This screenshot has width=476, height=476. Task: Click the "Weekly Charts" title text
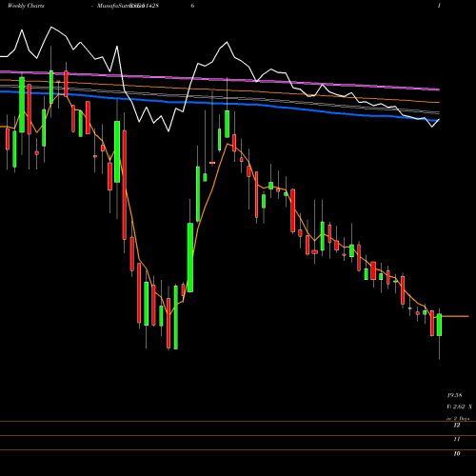[x=26, y=6]
